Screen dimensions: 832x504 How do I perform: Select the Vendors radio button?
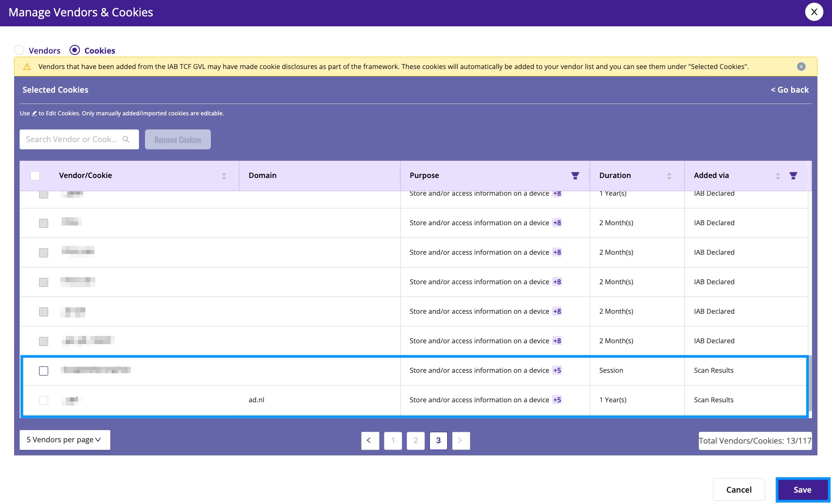point(19,50)
